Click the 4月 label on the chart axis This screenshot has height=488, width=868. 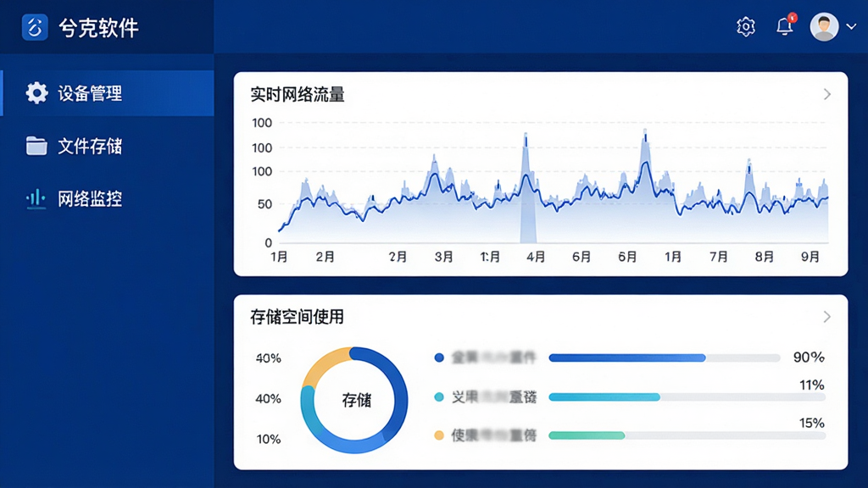click(x=536, y=257)
